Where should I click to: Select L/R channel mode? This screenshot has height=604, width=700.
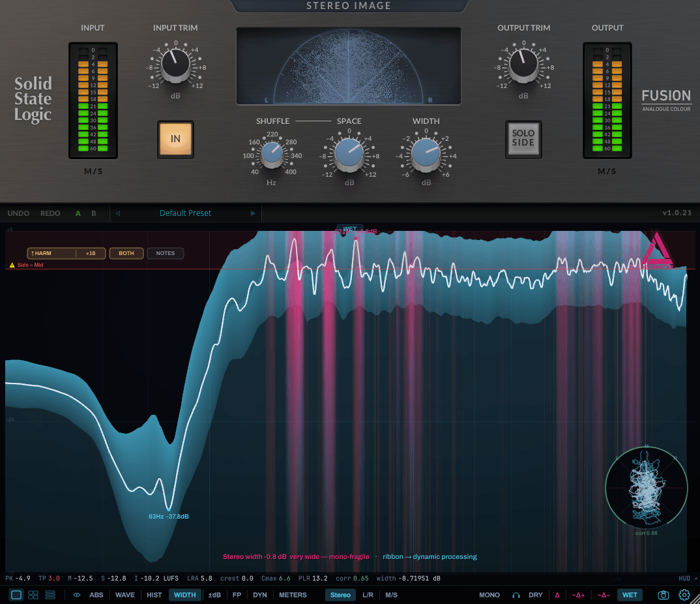click(368, 595)
